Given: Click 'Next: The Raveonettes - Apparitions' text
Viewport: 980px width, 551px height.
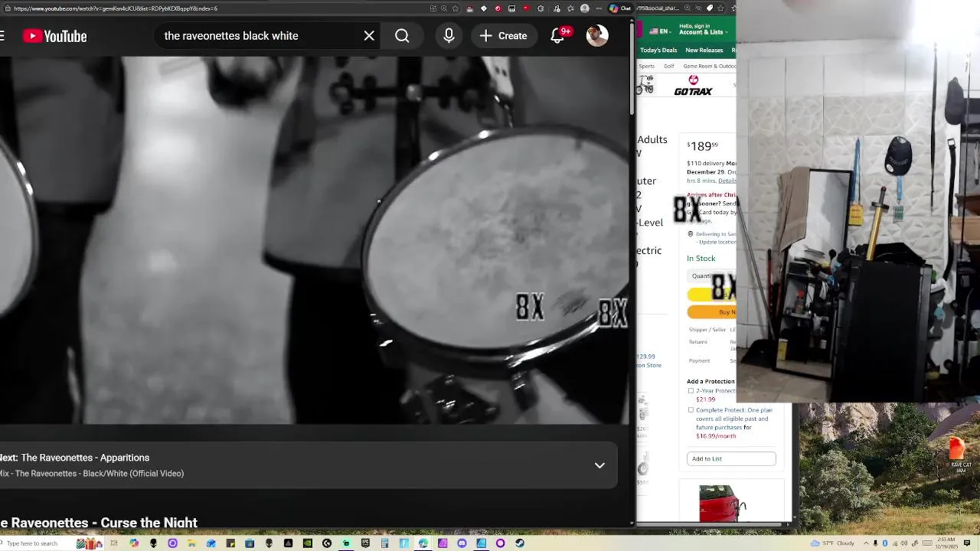Looking at the screenshot, I should coord(75,458).
